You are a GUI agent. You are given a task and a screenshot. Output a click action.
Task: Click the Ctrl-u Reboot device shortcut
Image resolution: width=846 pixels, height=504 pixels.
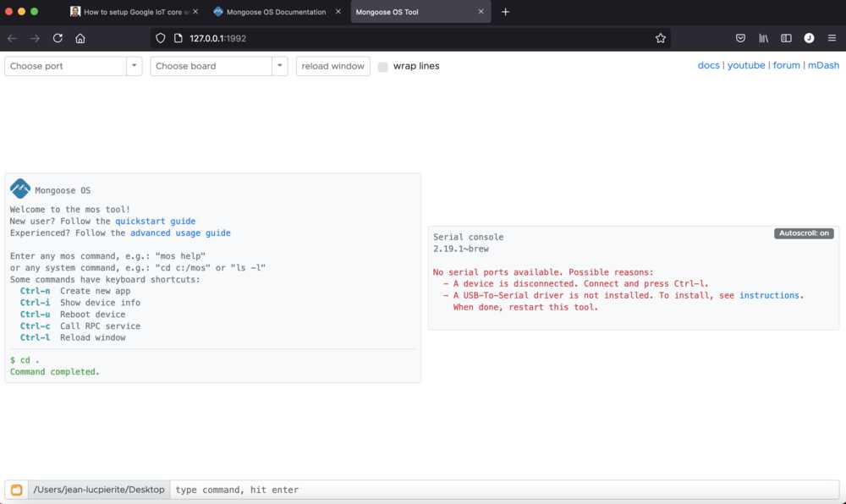(x=72, y=315)
